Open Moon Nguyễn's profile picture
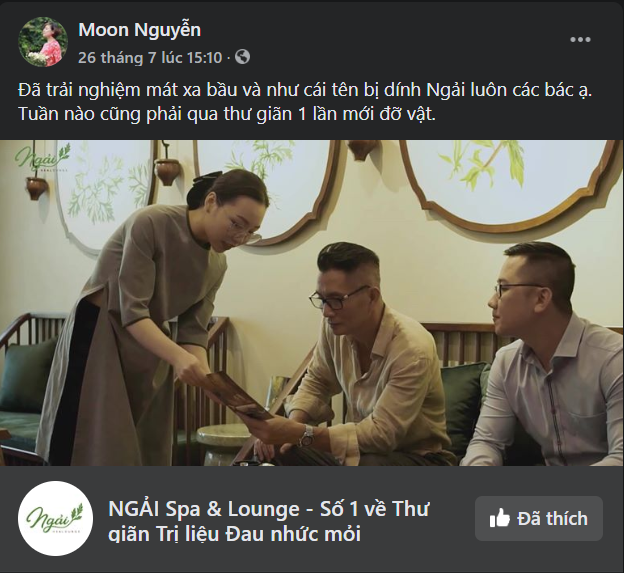 43,42
